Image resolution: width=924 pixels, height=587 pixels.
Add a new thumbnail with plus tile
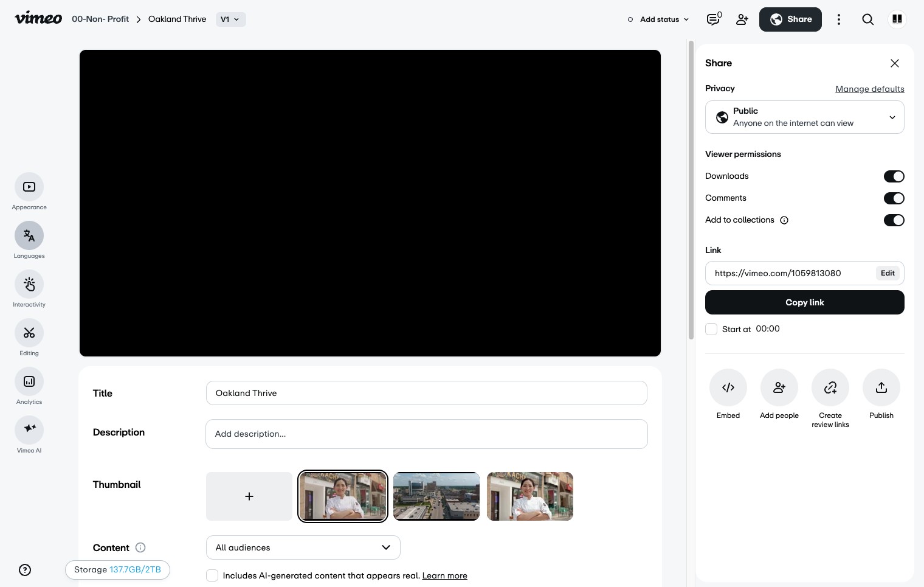249,496
